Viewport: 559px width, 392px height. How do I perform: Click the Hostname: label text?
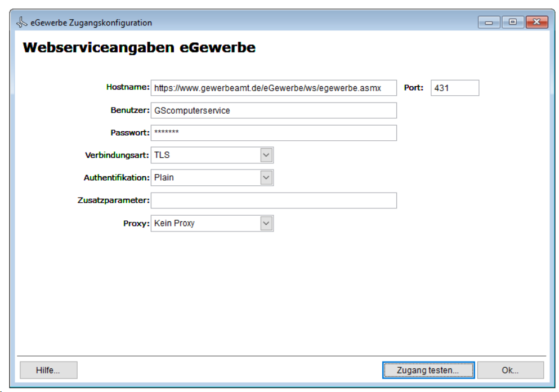coord(128,87)
